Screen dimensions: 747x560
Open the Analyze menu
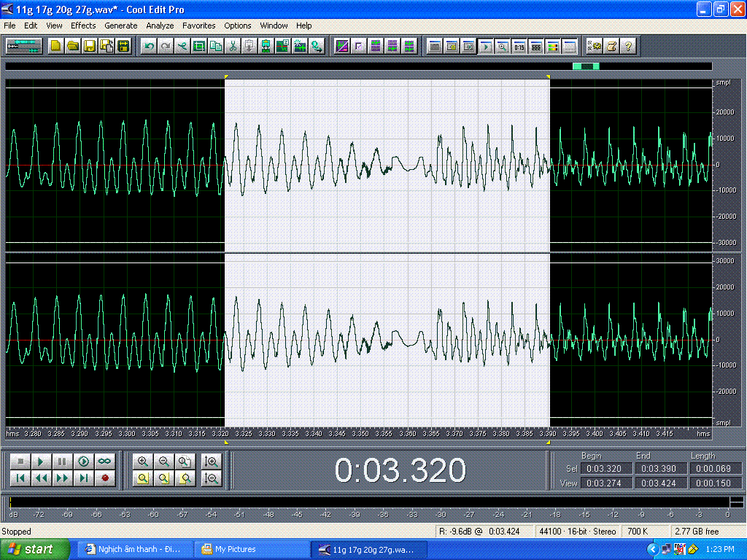(160, 26)
